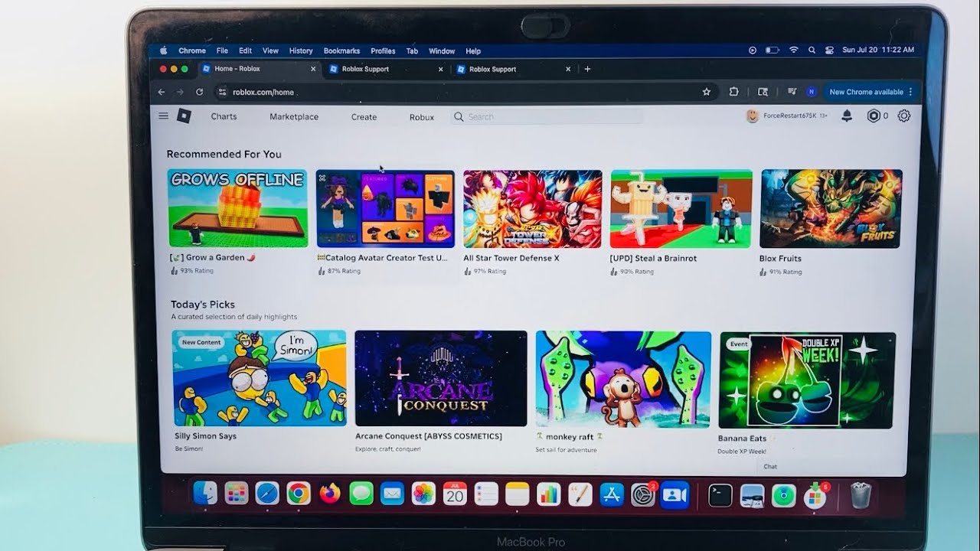Open the Grow a Garden thumbnail
The width and height of the screenshot is (980, 551).
tap(237, 208)
